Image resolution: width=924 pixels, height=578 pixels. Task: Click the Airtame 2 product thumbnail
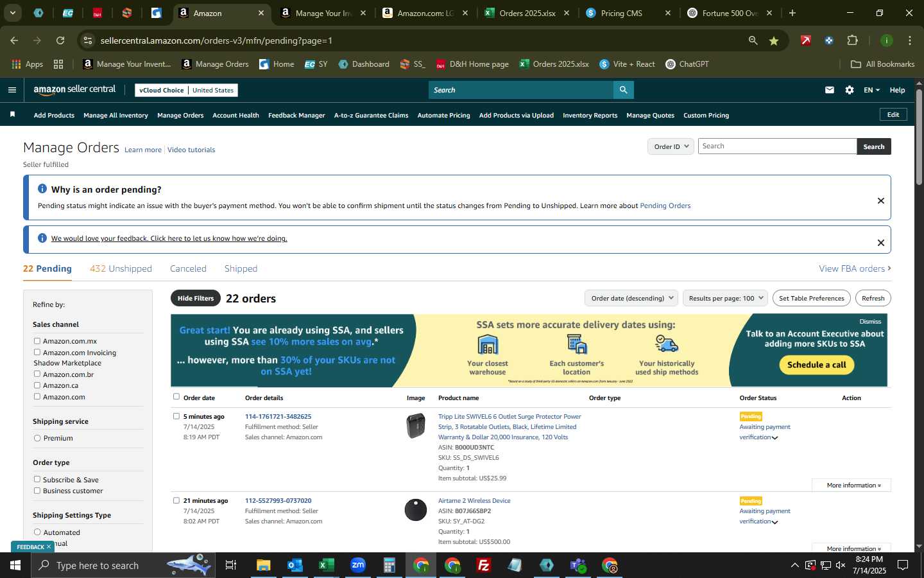pyautogui.click(x=416, y=510)
